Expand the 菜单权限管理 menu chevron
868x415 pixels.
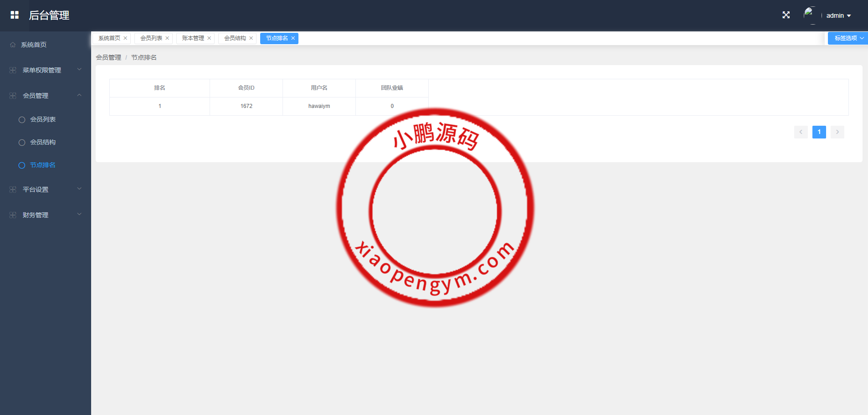(x=79, y=70)
